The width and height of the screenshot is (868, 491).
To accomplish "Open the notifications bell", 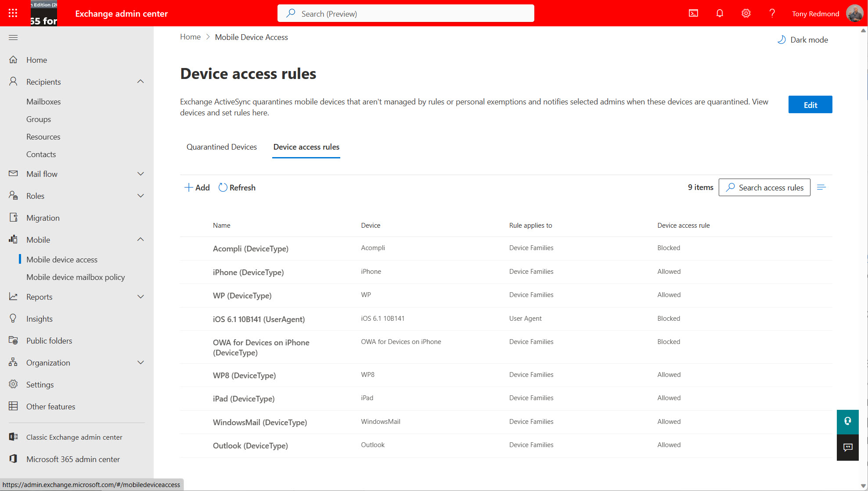I will click(720, 14).
